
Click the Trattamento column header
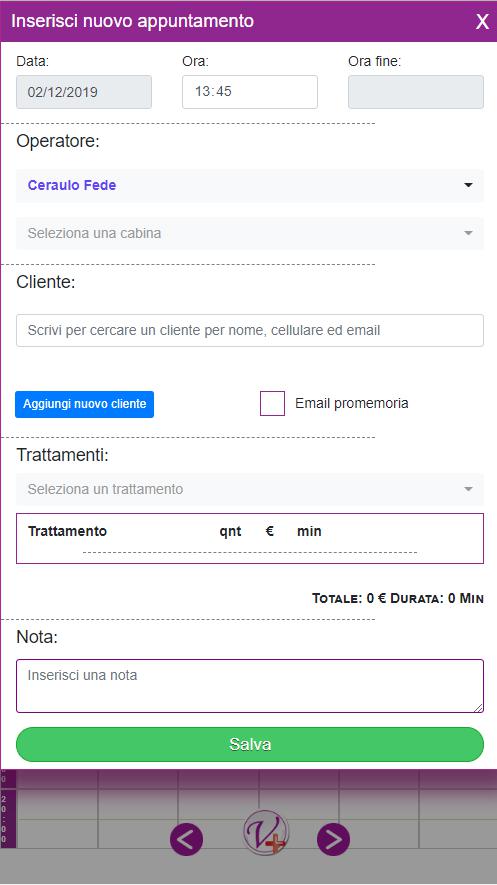(x=67, y=531)
